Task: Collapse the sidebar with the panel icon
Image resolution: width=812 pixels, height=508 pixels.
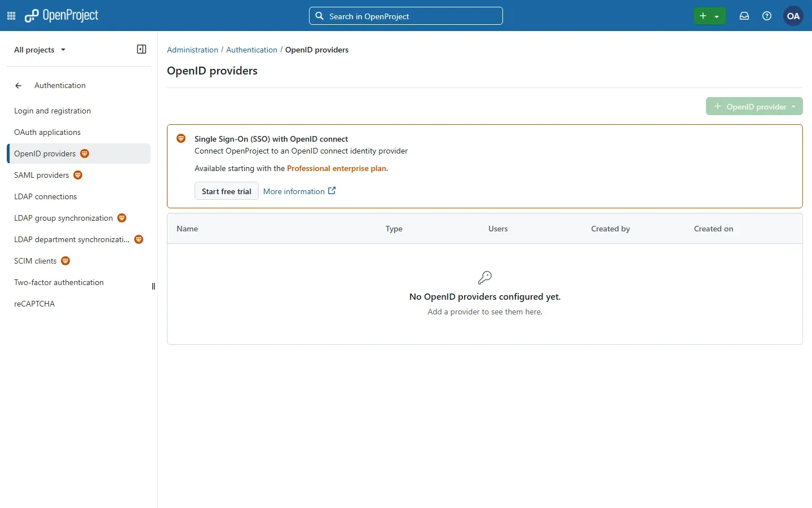Action: (142, 49)
